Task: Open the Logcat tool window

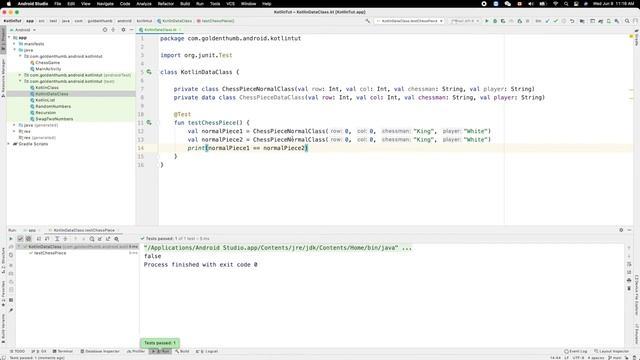Action: 207,351
